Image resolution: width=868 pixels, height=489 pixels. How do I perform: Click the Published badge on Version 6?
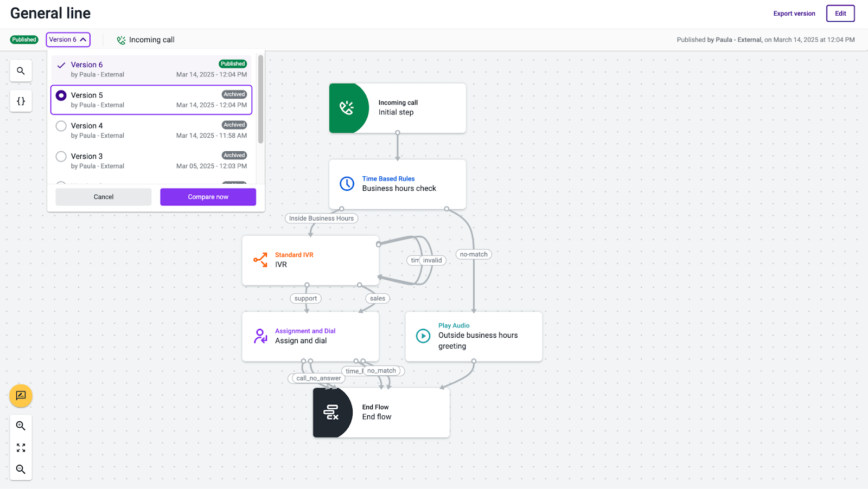233,64
